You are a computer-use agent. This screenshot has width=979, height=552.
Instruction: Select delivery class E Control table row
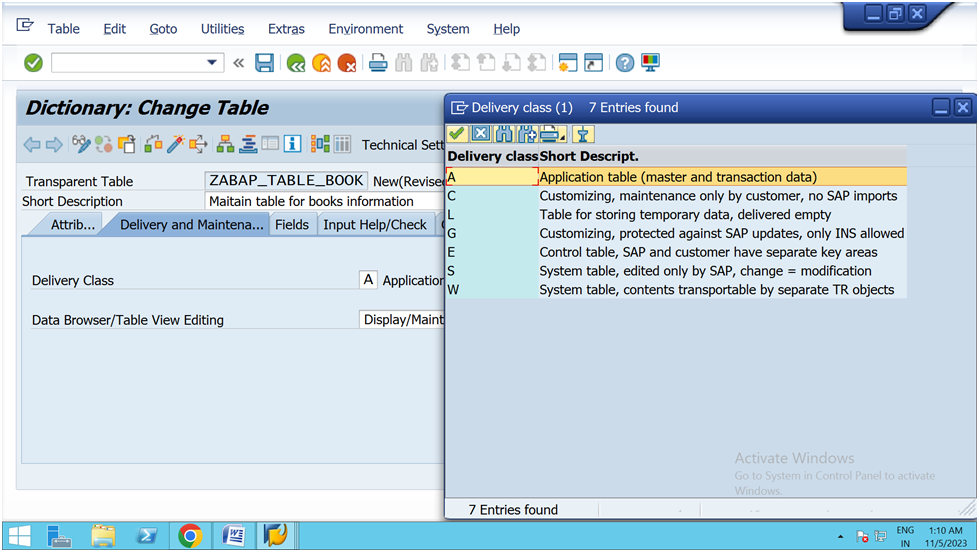[676, 252]
